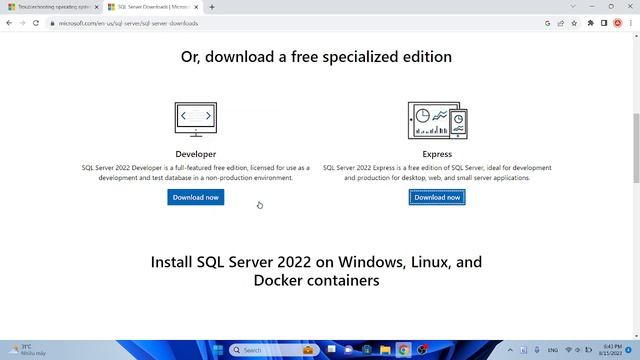Image resolution: width=640 pixels, height=360 pixels.
Task: Show hidden system tray icons
Action: click(x=510, y=350)
